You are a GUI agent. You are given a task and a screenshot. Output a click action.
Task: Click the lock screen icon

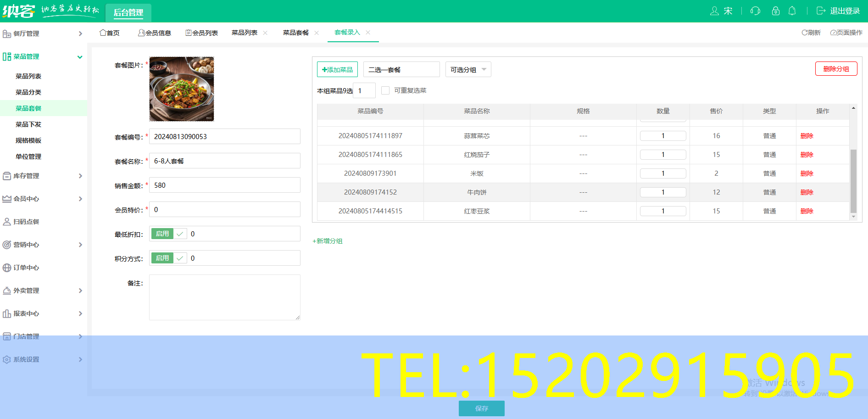pyautogui.click(x=776, y=11)
